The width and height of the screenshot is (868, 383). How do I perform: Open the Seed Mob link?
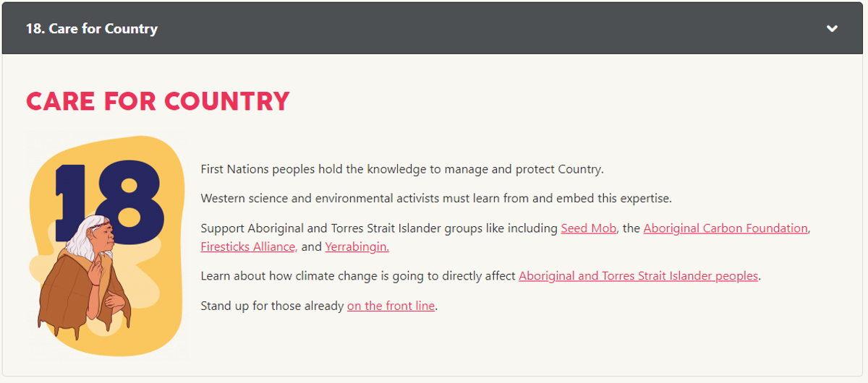click(x=589, y=228)
